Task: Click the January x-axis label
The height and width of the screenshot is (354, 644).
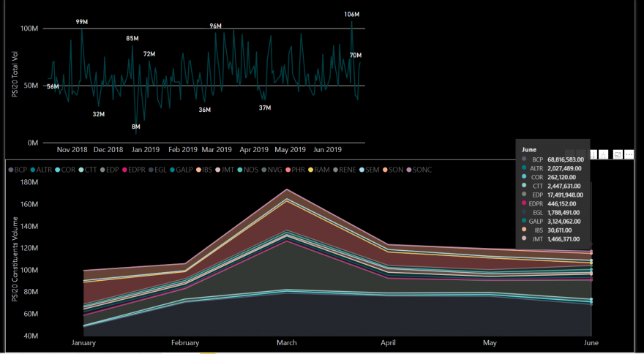Action: pyautogui.click(x=83, y=342)
